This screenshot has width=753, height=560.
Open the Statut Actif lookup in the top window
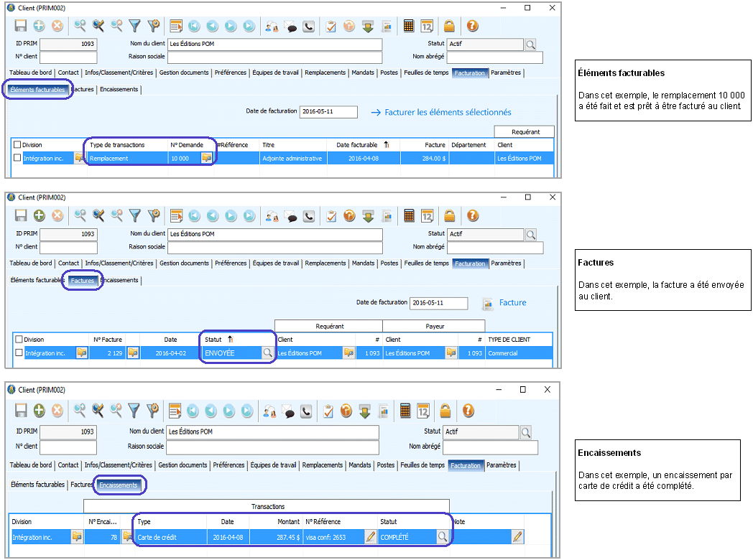click(530, 45)
